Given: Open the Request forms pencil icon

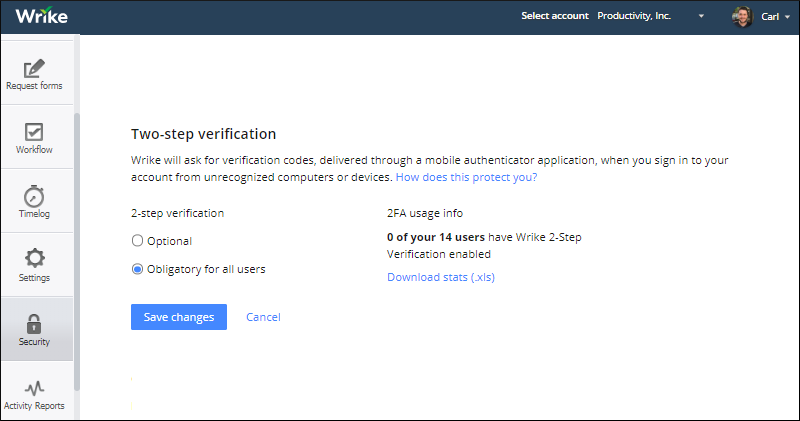Looking at the screenshot, I should coord(34,69).
